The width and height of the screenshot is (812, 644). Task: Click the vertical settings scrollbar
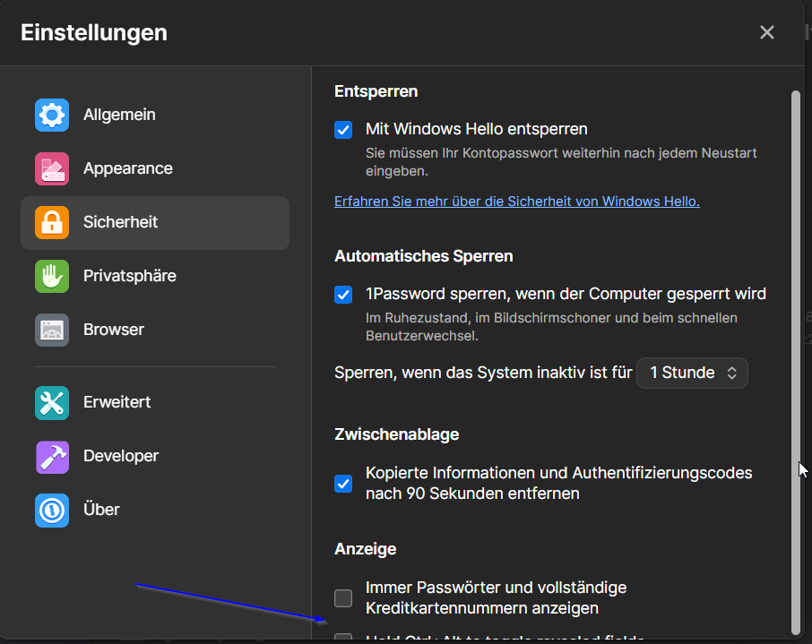[x=795, y=358]
